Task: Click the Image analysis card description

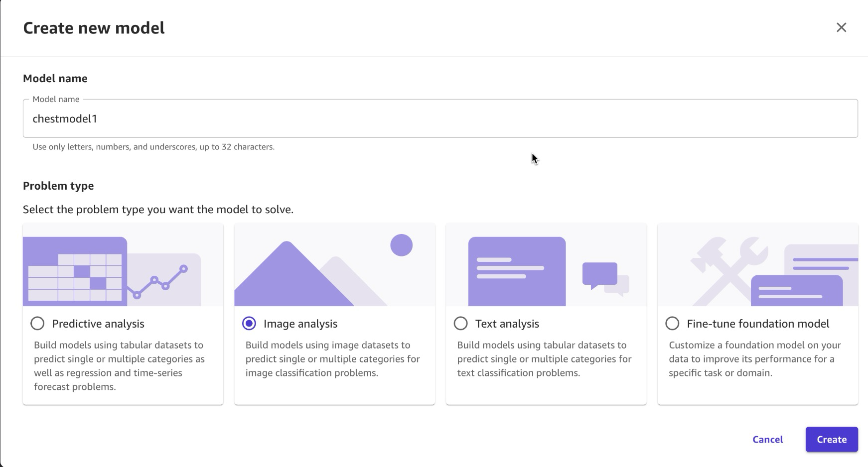Action: (x=332, y=359)
